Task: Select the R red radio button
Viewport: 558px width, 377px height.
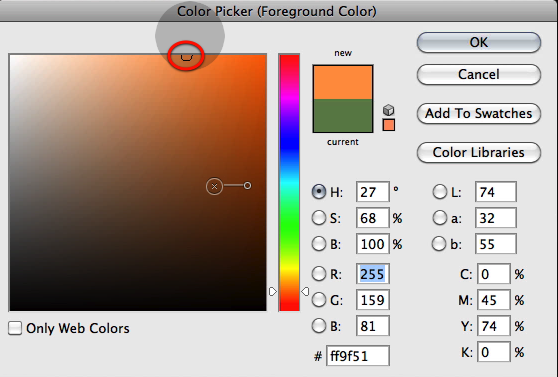Action: tap(319, 274)
